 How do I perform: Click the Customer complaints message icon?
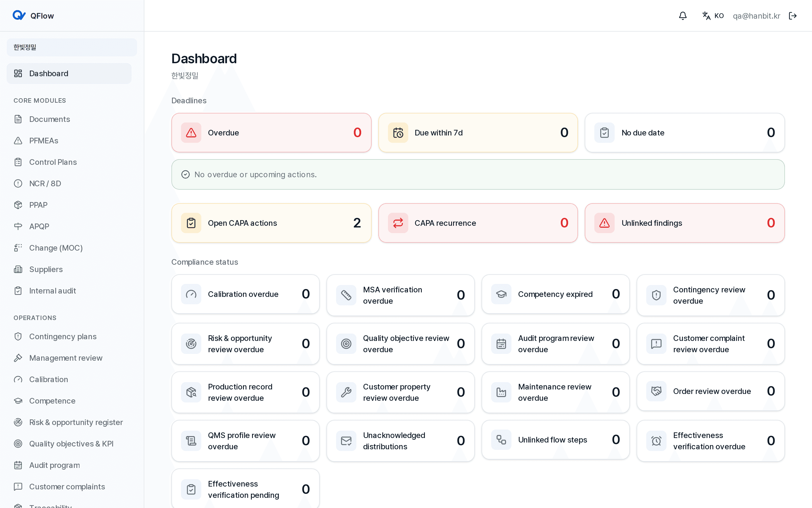[x=18, y=487]
